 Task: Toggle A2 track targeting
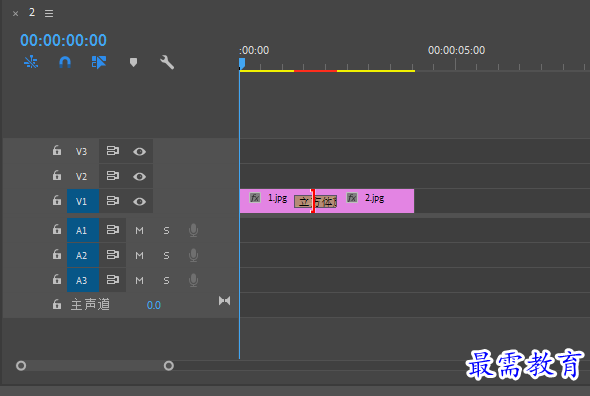tap(83, 255)
